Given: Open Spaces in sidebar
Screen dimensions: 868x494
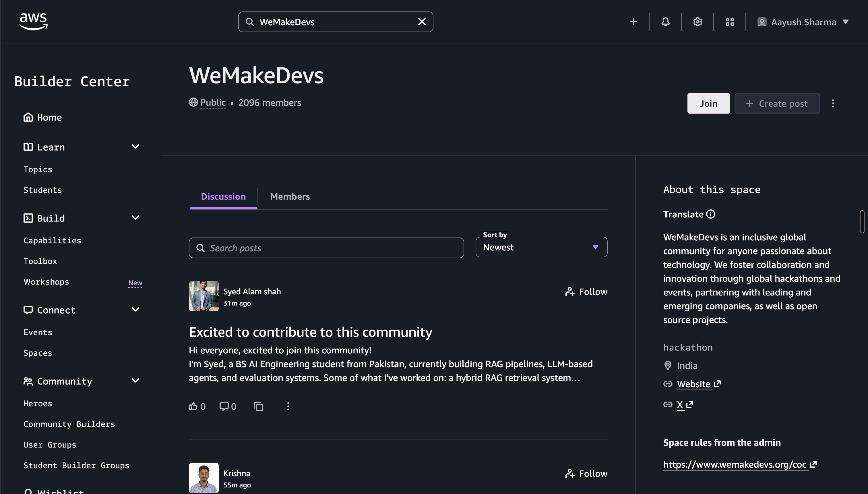Looking at the screenshot, I should click(x=38, y=353).
